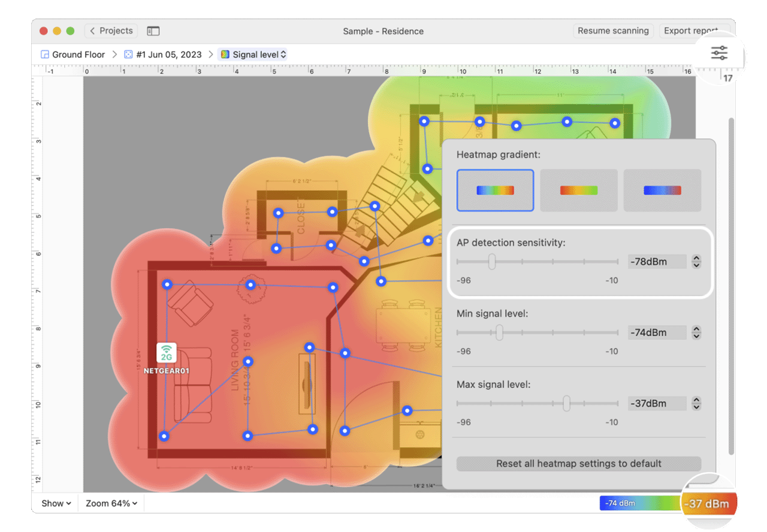Click the AP detection sensitivity slider handle
The height and width of the screenshot is (532, 767).
pyautogui.click(x=491, y=262)
